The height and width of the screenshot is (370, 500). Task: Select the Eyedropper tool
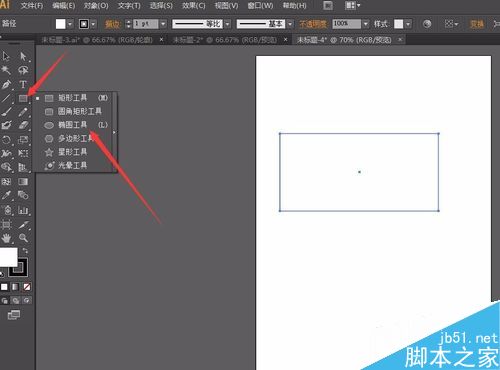click(x=6, y=195)
